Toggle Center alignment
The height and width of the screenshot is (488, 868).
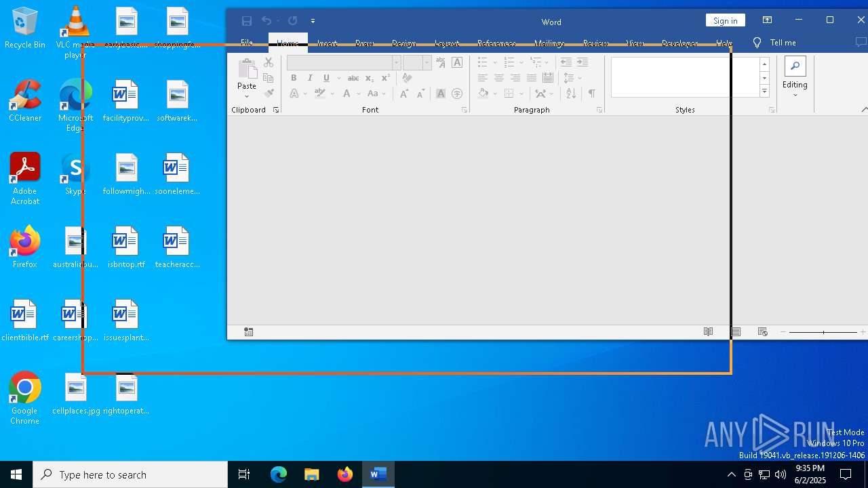tap(499, 78)
